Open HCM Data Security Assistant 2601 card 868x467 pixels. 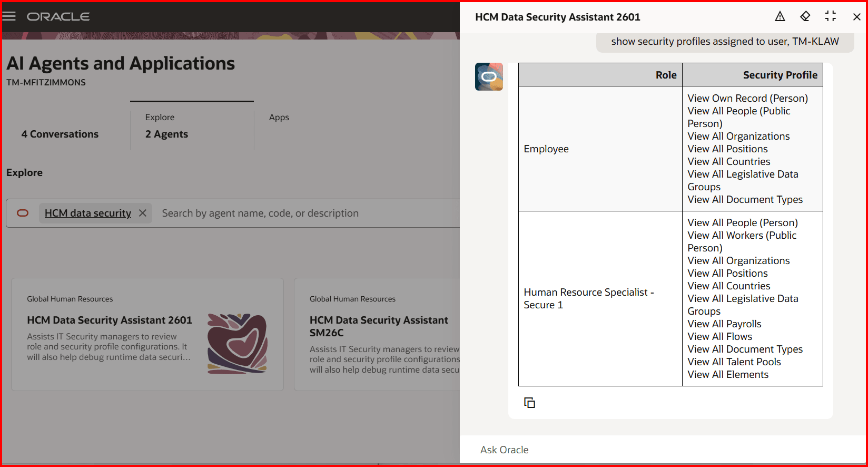point(147,334)
